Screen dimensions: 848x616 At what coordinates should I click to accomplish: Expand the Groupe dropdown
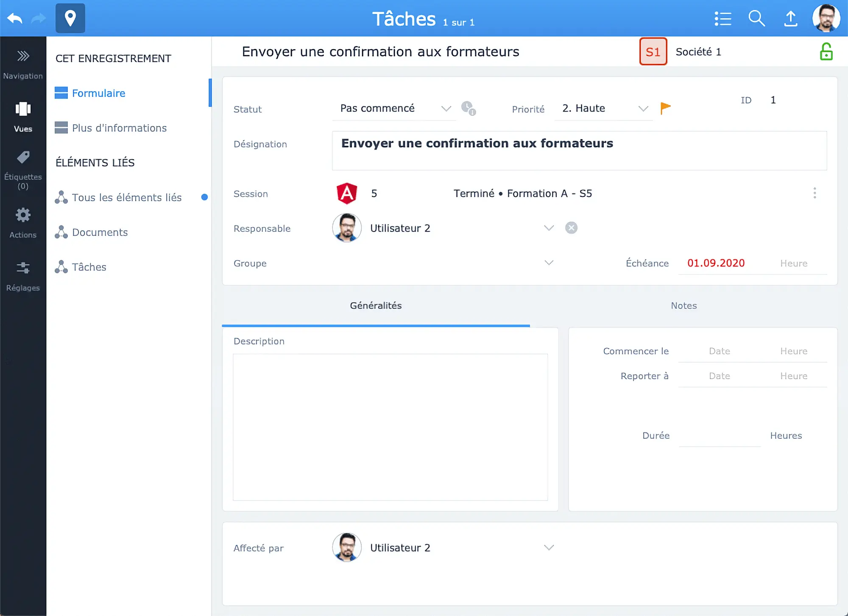(549, 263)
